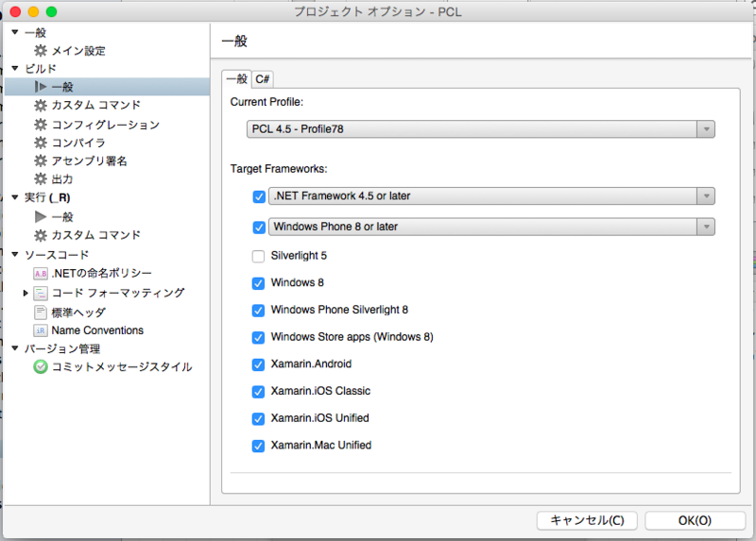This screenshot has width=756, height=541.
Task: Select .NETの命名ポリシー in the tree
Action: pyautogui.click(x=102, y=274)
